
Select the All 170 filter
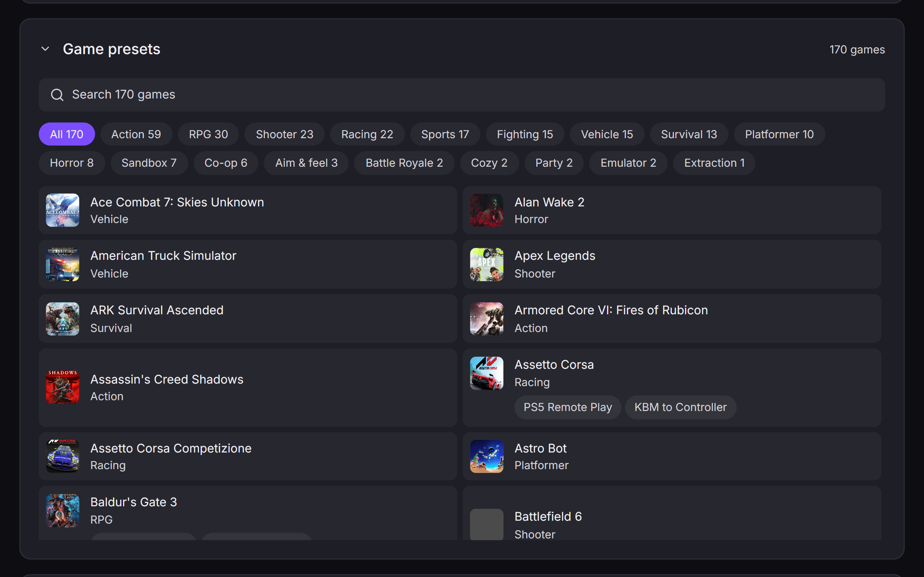pos(67,134)
